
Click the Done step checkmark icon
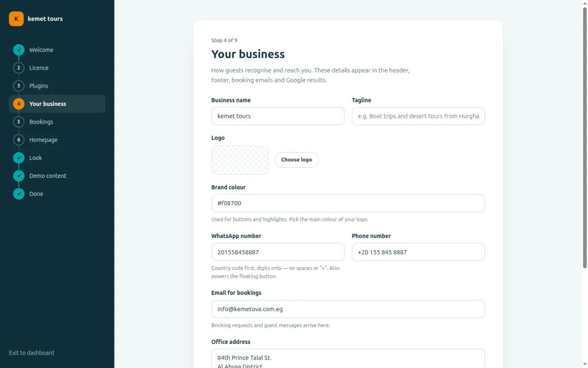19,194
